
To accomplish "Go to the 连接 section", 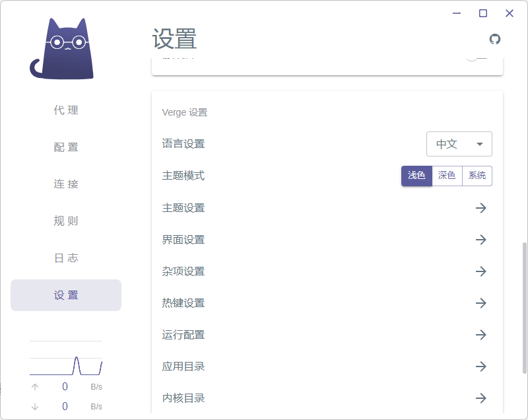I will (65, 184).
